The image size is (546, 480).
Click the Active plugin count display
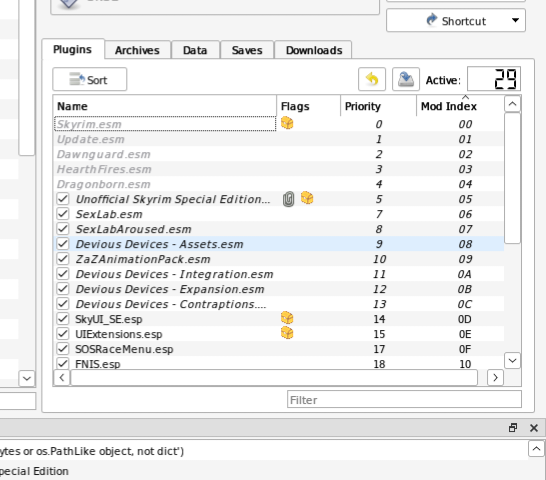click(x=494, y=79)
